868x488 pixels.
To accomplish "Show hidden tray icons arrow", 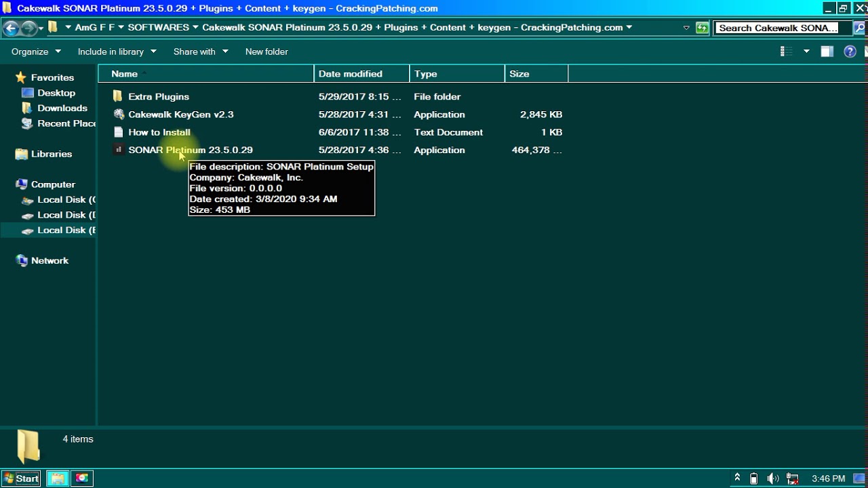I will pos(737,478).
